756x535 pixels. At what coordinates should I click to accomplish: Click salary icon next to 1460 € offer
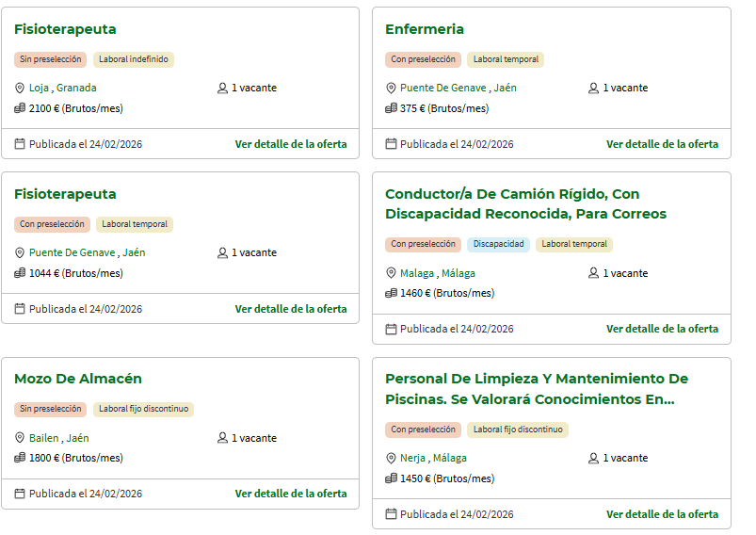tap(391, 293)
